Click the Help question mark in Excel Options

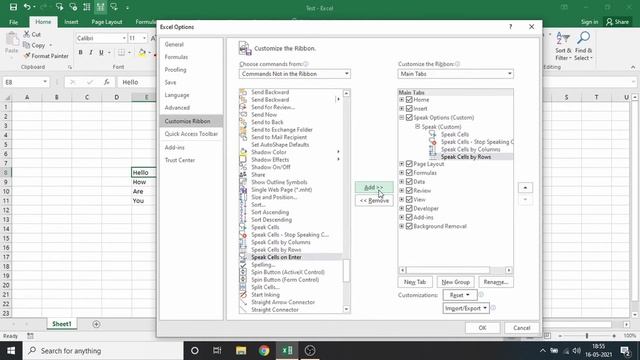pos(510,27)
